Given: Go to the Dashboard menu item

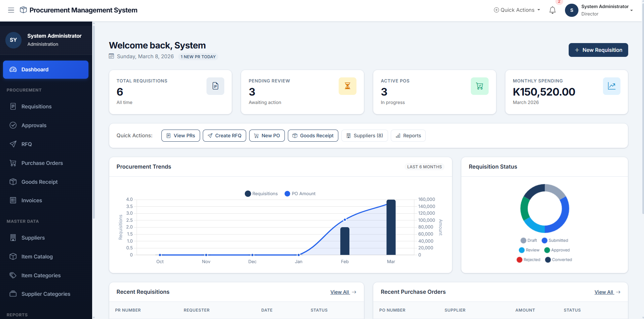Looking at the screenshot, I should [x=34, y=69].
